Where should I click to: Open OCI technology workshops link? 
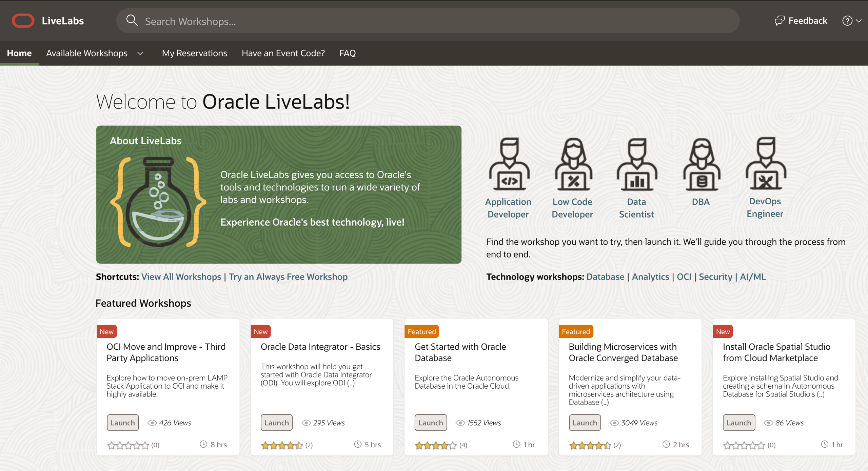click(x=684, y=277)
